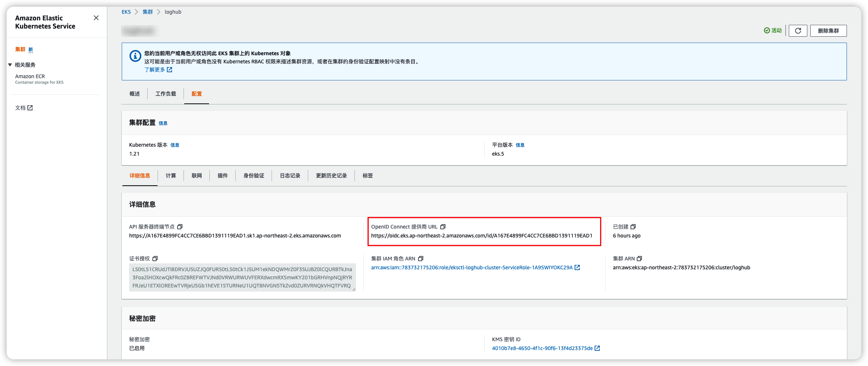
Task: Click the info circle icon in alert banner
Action: pyautogui.click(x=135, y=56)
